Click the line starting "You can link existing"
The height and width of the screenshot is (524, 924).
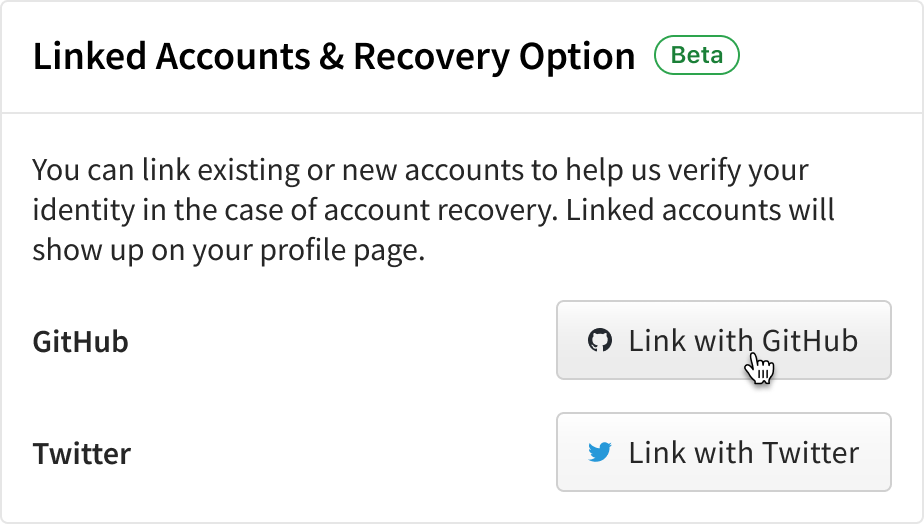420,168
